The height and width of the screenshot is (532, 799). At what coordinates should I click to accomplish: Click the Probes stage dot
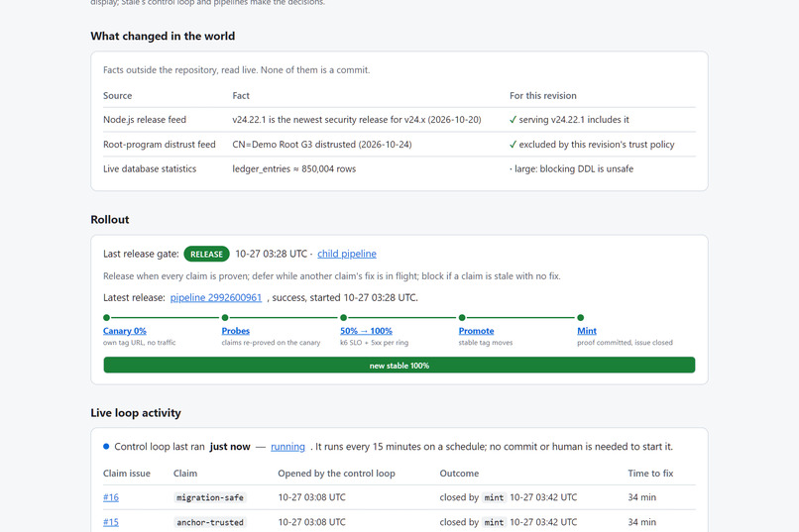(x=225, y=318)
